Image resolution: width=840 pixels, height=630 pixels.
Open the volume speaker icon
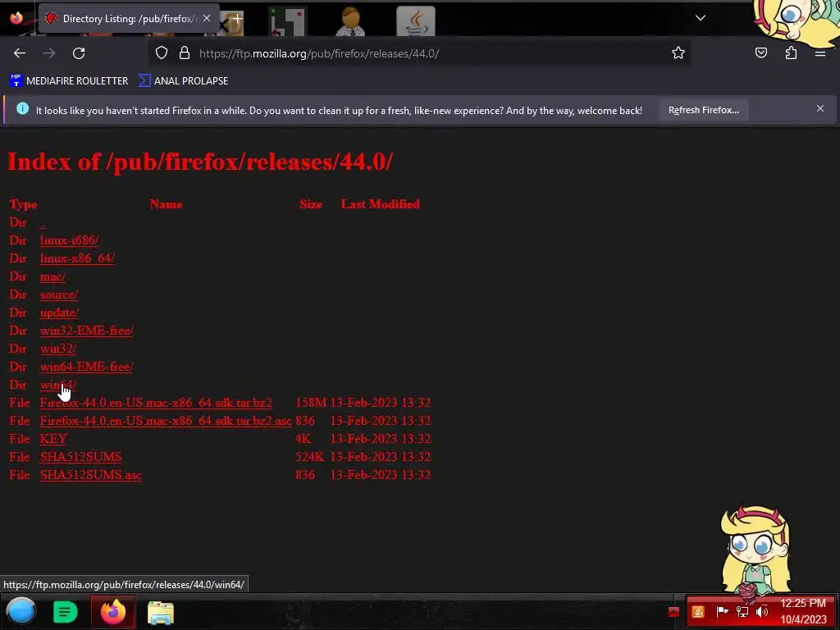(x=762, y=611)
